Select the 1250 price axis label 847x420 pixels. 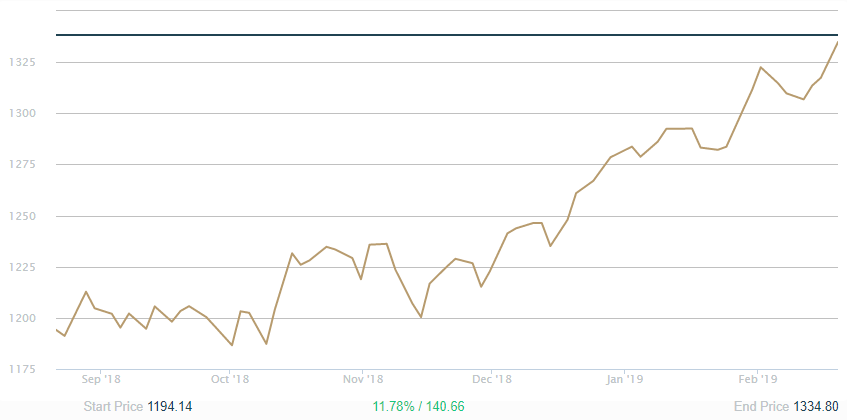coord(23,216)
